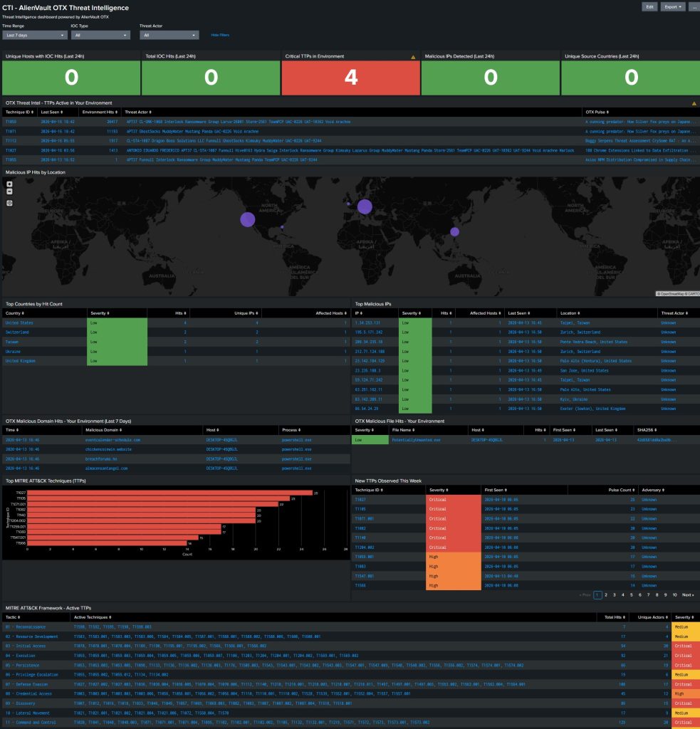Jump to page 10 of New TTPs
The width and height of the screenshot is (700, 729).
674,594
